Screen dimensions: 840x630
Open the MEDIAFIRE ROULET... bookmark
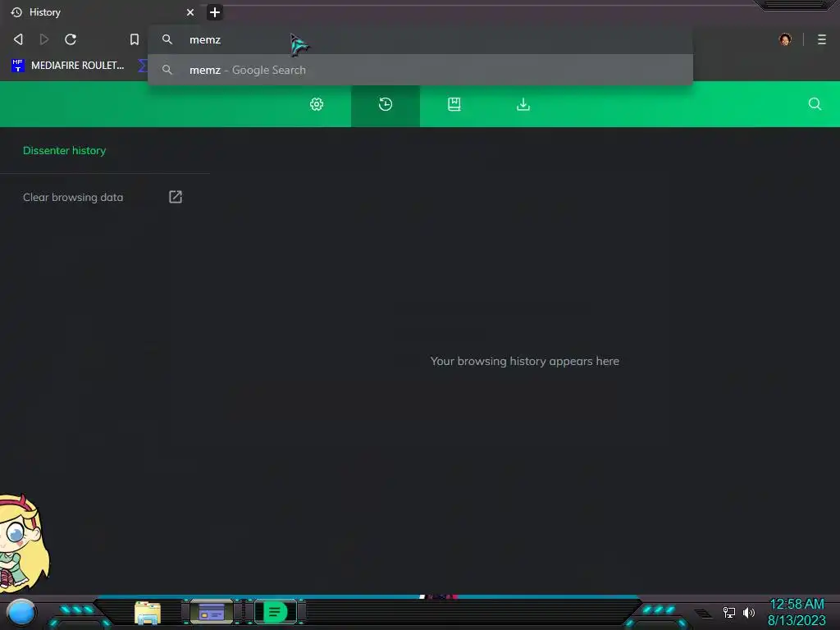[68, 66]
